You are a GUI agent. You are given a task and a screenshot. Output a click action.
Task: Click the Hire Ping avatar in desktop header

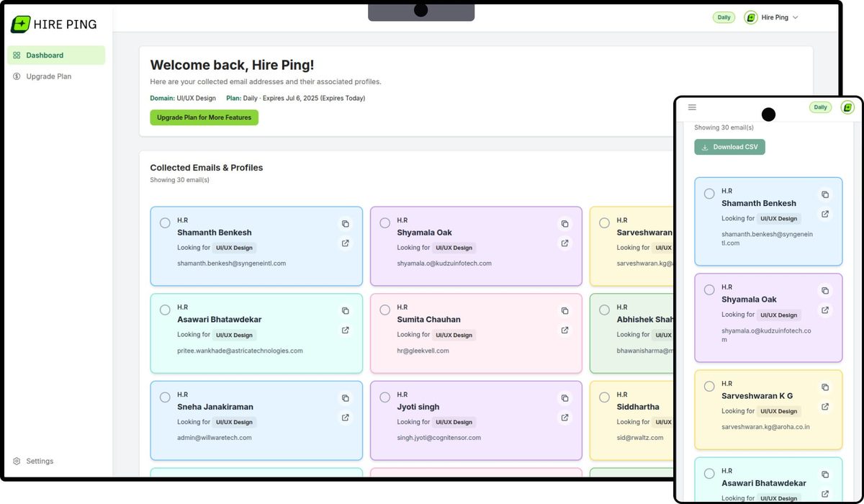tap(751, 17)
